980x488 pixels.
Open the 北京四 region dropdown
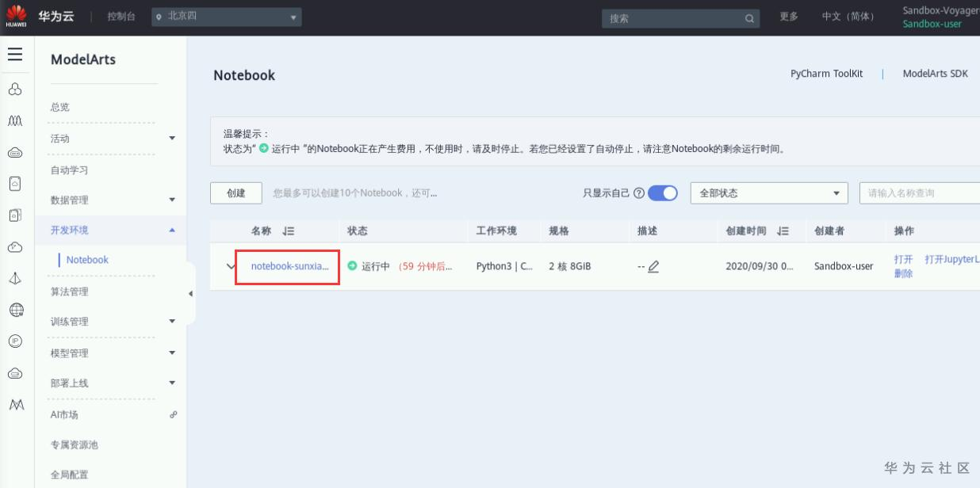pyautogui.click(x=227, y=17)
